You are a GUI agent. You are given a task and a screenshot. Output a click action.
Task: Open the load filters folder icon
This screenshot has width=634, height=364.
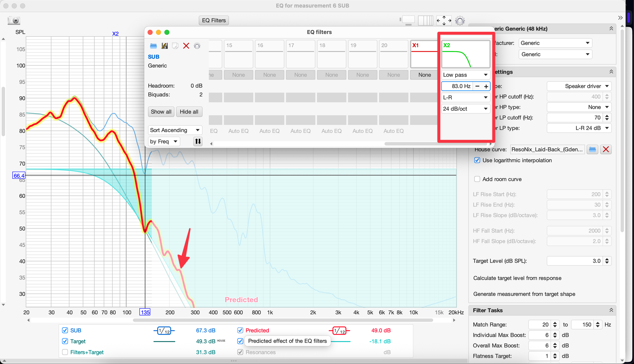coord(153,46)
